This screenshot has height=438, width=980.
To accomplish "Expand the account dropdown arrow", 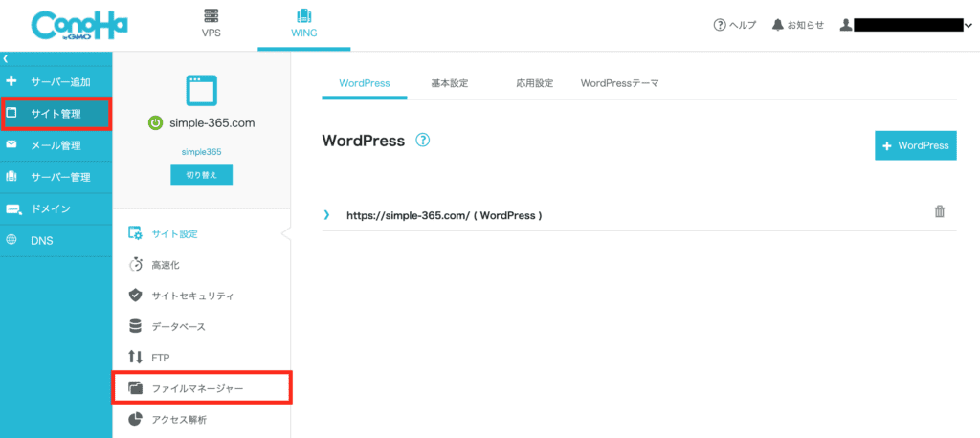I will (x=969, y=26).
